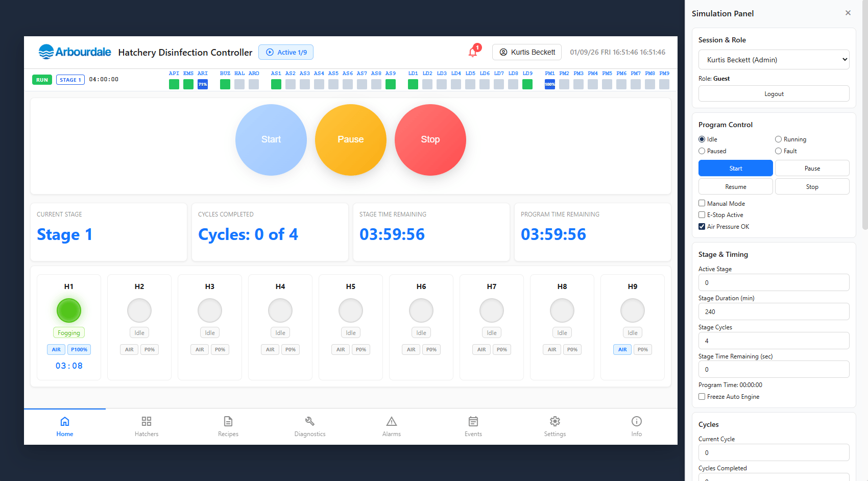The width and height of the screenshot is (868, 481).
Task: Click the Logout button
Action: pos(774,94)
